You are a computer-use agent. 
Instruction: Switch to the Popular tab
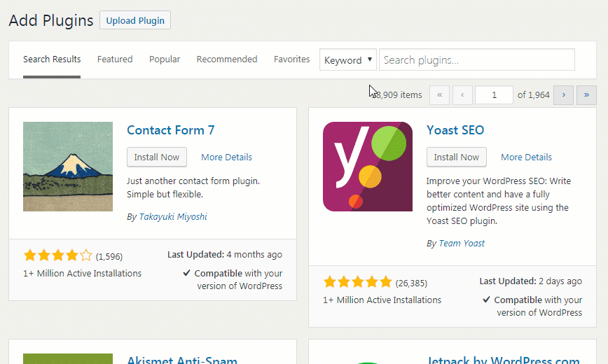coord(165,59)
